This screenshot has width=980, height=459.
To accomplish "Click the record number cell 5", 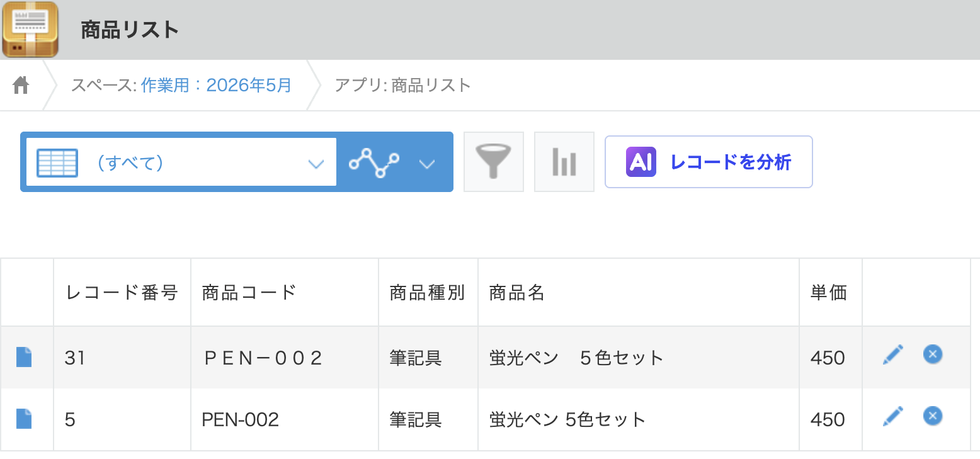I will tap(122, 419).
